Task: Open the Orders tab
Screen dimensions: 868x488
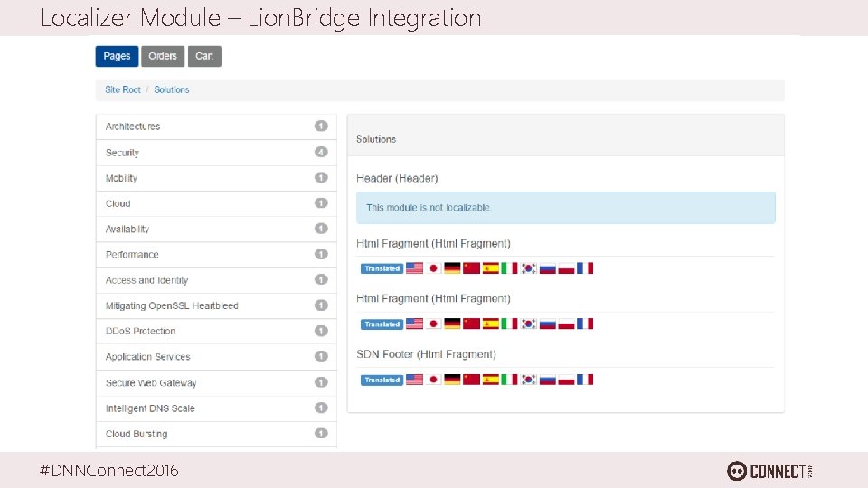Action: [x=163, y=56]
